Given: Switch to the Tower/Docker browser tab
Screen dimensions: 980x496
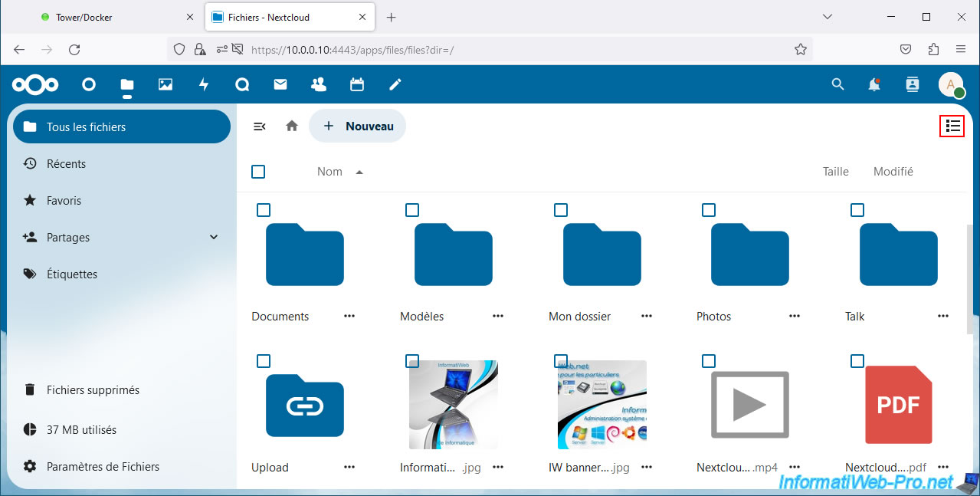Looking at the screenshot, I should [84, 17].
